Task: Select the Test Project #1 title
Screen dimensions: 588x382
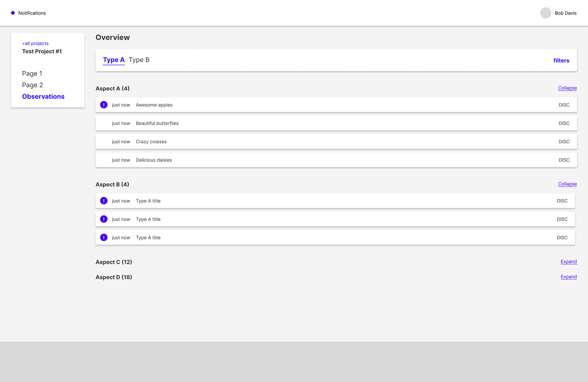Action: (42, 51)
